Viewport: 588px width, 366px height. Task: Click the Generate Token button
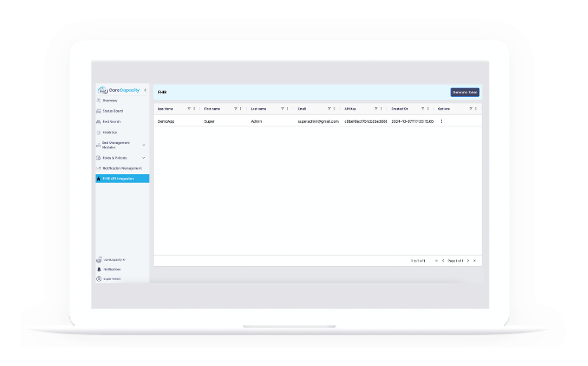coord(465,92)
